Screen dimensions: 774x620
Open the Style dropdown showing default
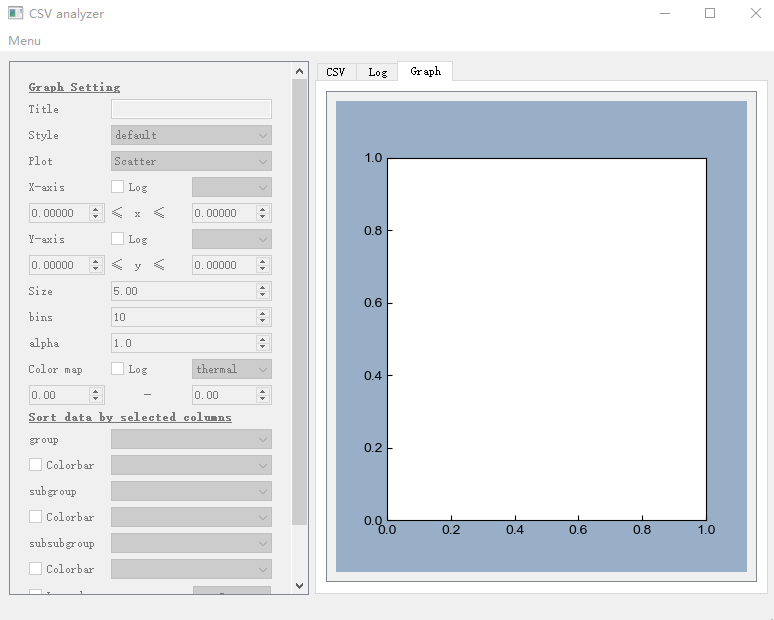[191, 135]
